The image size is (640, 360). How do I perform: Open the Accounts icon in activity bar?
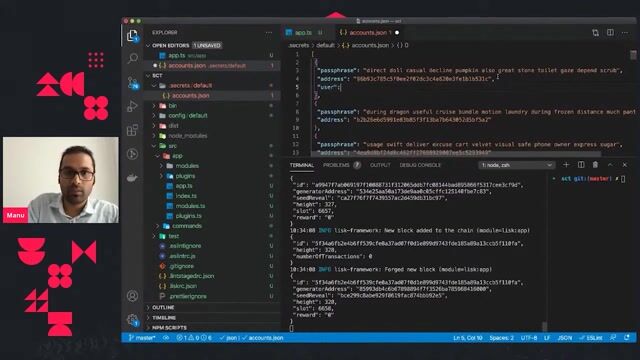click(x=132, y=296)
